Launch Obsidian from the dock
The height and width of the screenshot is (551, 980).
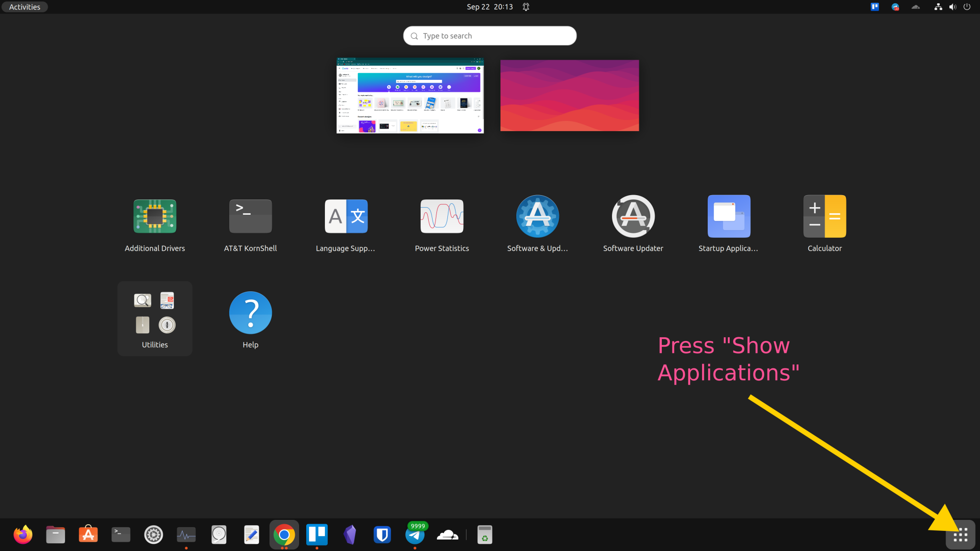349,534
